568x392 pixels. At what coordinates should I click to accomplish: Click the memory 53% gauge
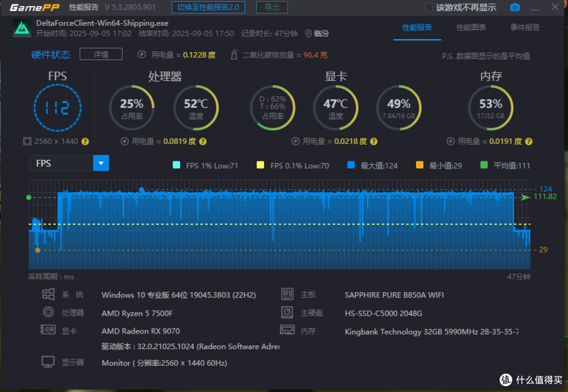[x=491, y=108]
